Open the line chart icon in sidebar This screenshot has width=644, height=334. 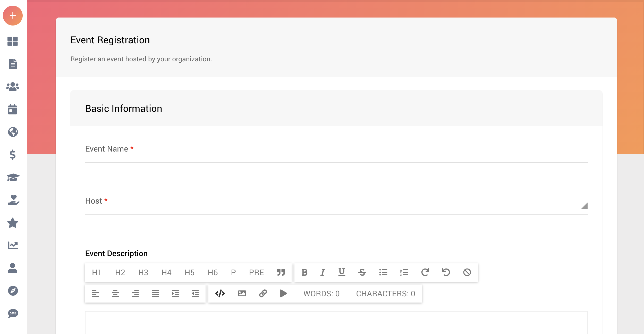(x=13, y=245)
